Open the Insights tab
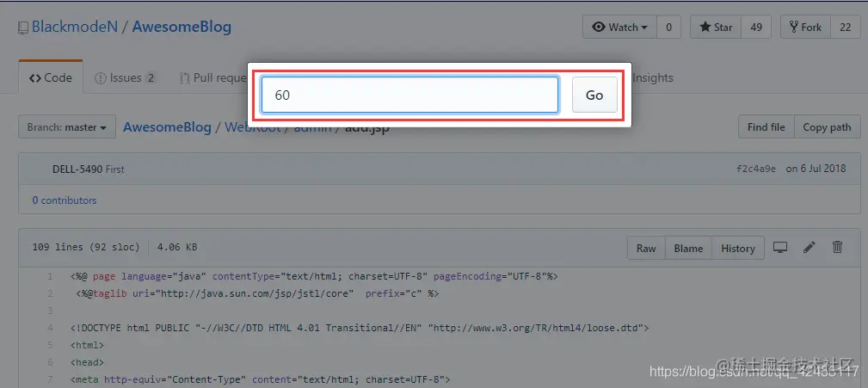This screenshot has height=388, width=868. point(653,77)
